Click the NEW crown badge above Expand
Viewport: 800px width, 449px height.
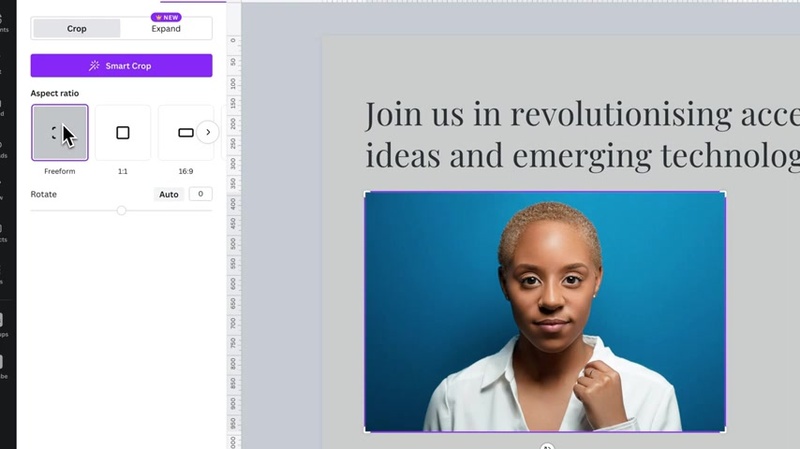(166, 17)
